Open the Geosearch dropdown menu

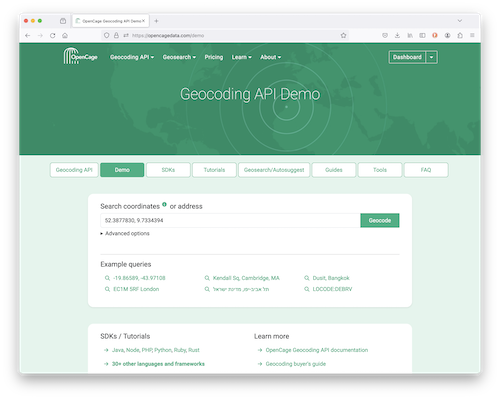click(x=179, y=57)
